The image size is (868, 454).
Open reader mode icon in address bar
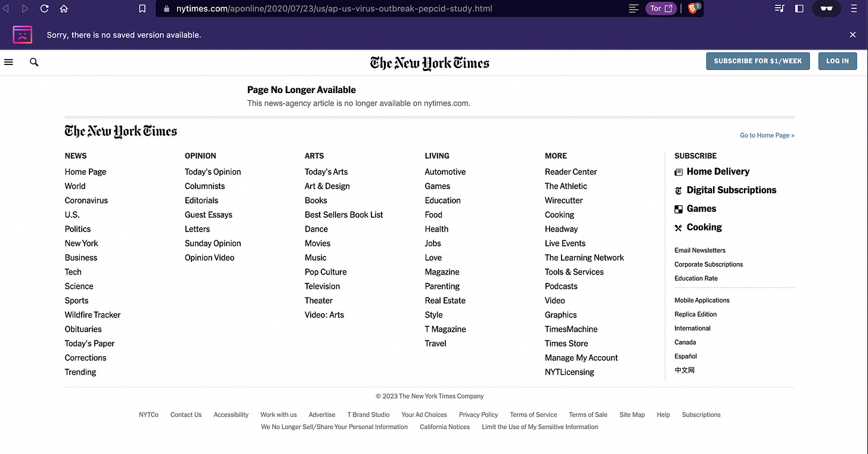pyautogui.click(x=634, y=8)
